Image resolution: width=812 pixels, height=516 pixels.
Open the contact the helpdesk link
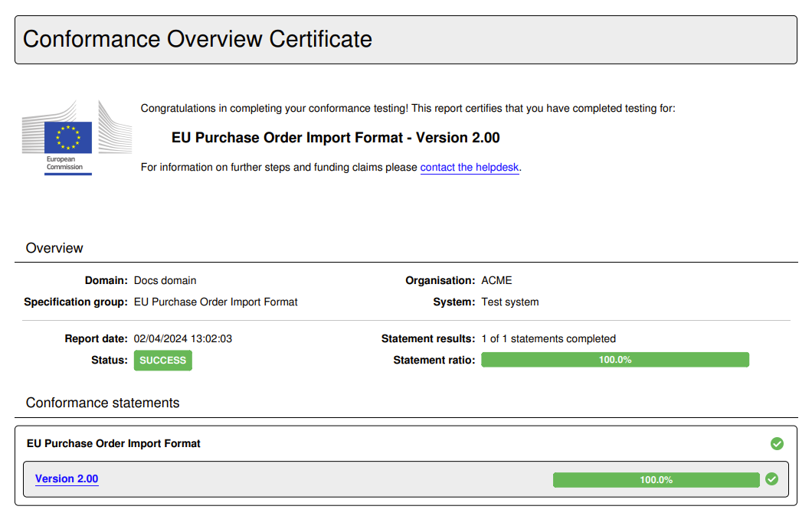(469, 167)
